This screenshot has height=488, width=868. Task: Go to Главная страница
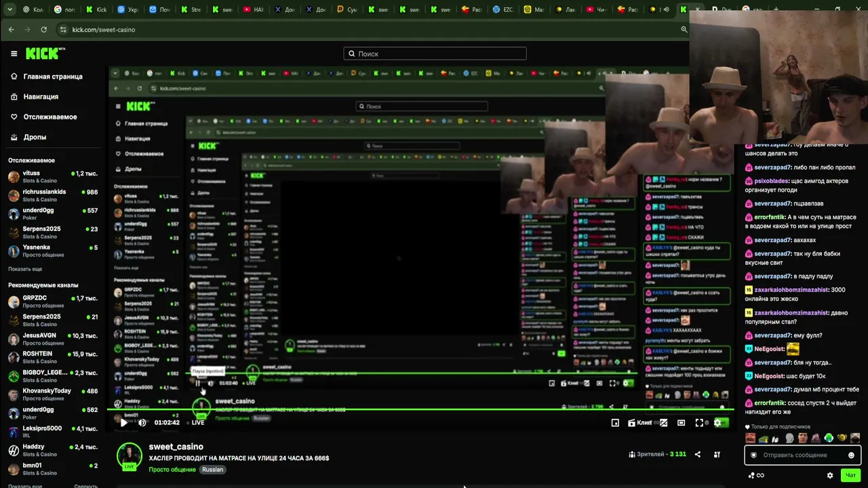46,77
